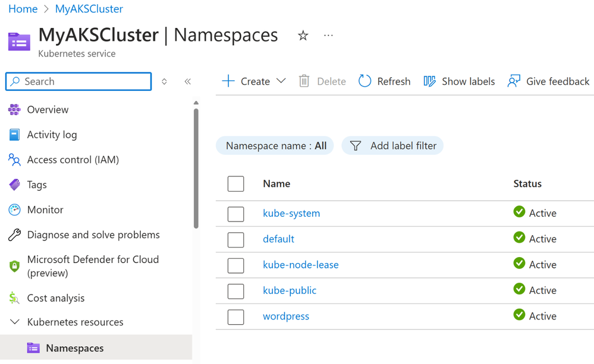Click the Show labels icon
594x364 pixels.
429,81
